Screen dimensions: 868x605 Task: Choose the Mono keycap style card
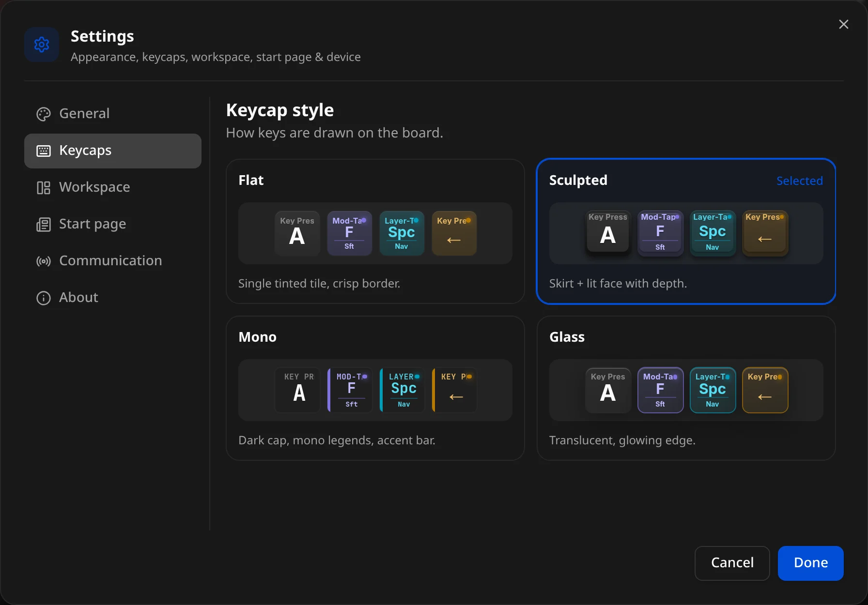pyautogui.click(x=375, y=388)
